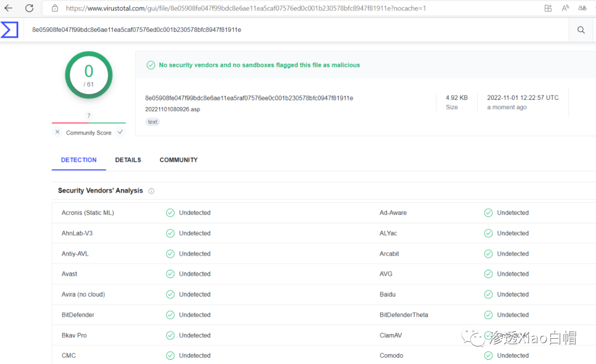596x364 pixels.
Task: Activate the read aloud icon
Action: pos(565,8)
